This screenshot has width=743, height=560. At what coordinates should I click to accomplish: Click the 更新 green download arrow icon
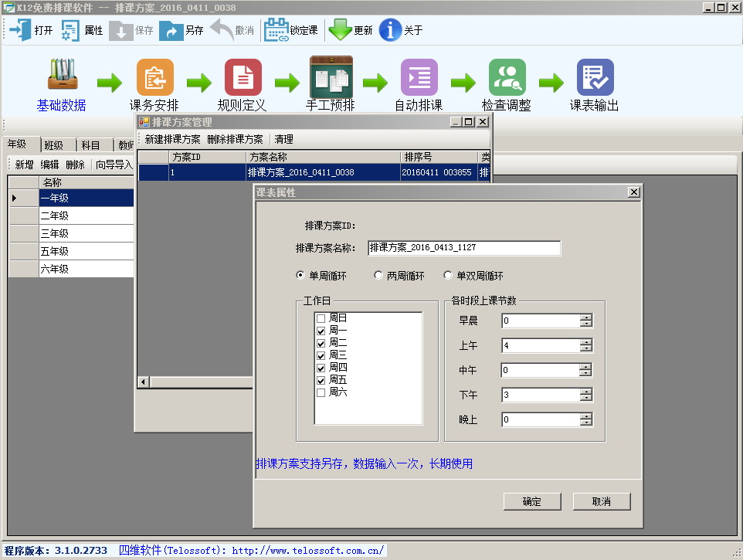click(340, 30)
